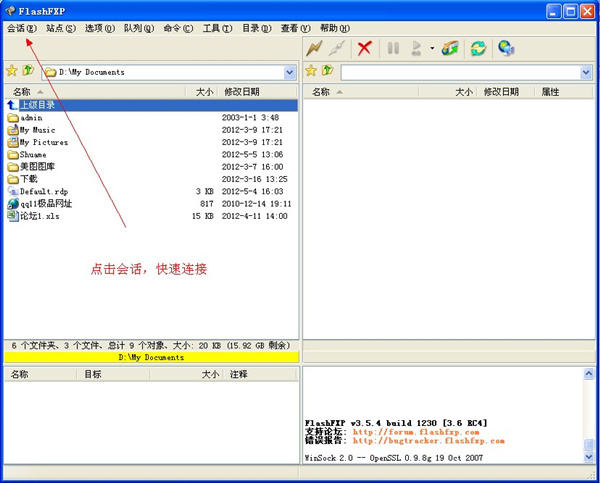The width and height of the screenshot is (600, 483).
Task: Select the My Pictures folder
Action: [x=44, y=142]
